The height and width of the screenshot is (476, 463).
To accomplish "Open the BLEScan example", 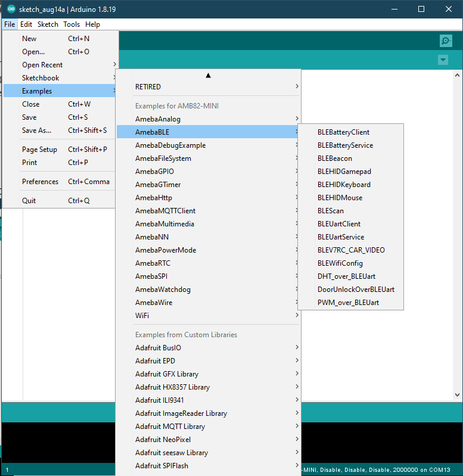I will coord(330,211).
